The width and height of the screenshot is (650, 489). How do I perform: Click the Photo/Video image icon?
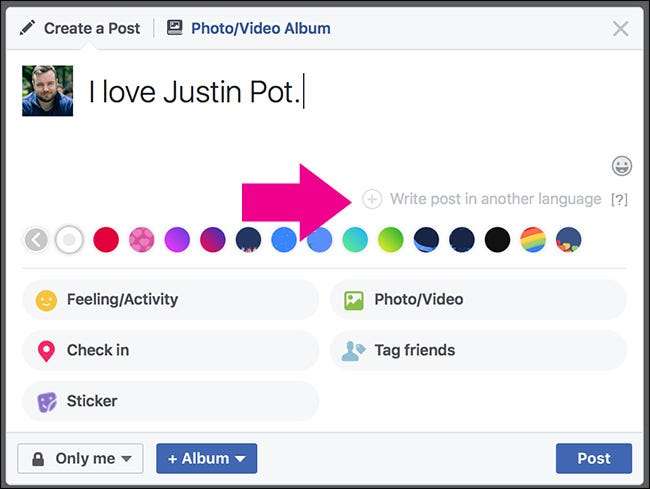pyautogui.click(x=354, y=299)
